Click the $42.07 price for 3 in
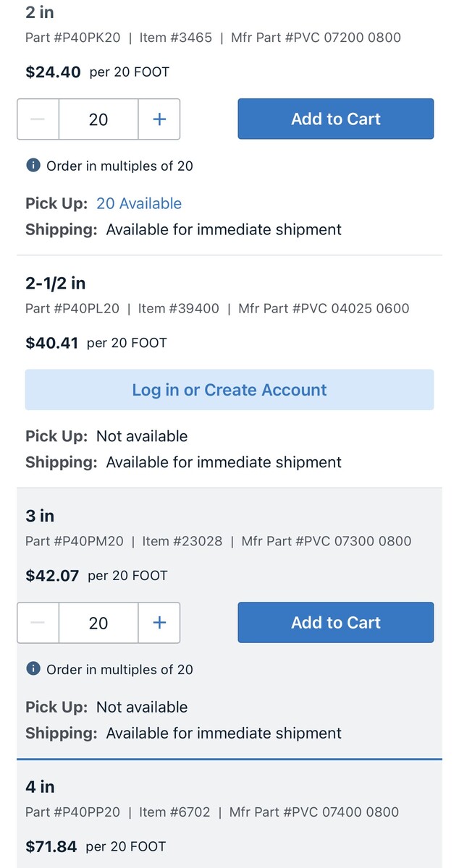 point(52,576)
